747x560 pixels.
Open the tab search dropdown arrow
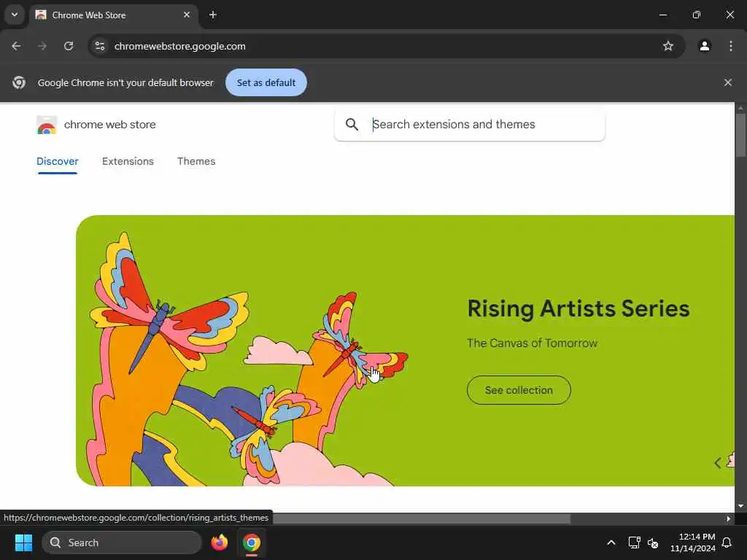point(15,15)
